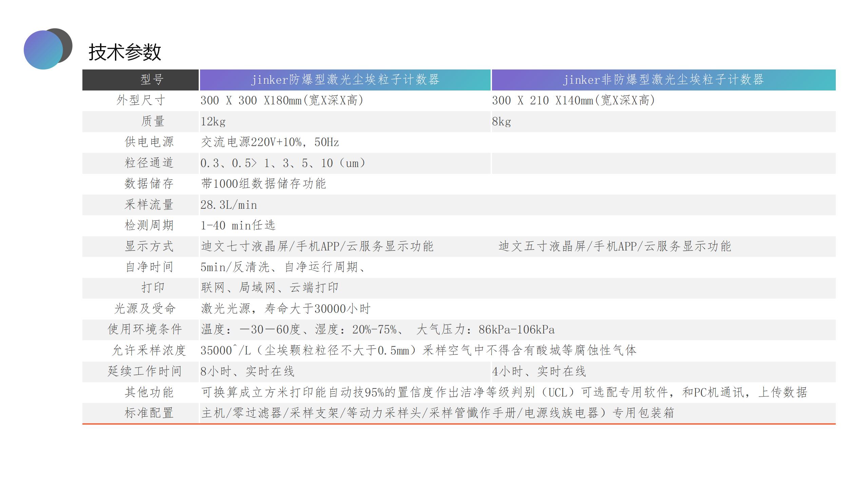Click the gradient circle logo icon
This screenshot has width=868, height=488.
(44, 49)
